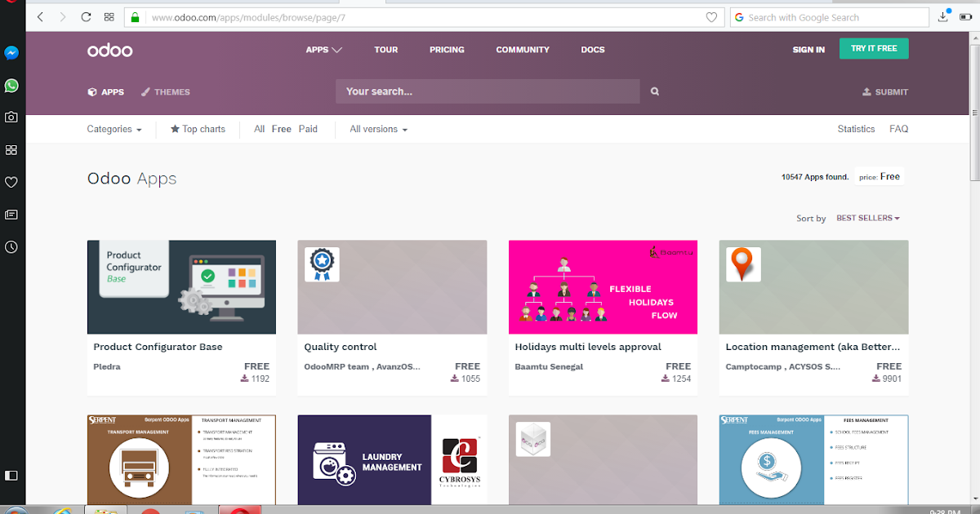Click the Odoo logo
The width and height of the screenshot is (980, 514).
tap(110, 50)
